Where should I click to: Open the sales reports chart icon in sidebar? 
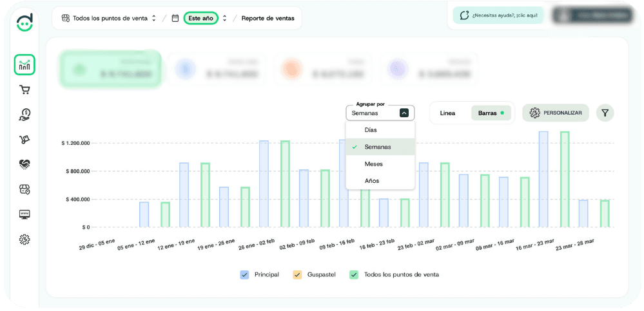click(24, 64)
